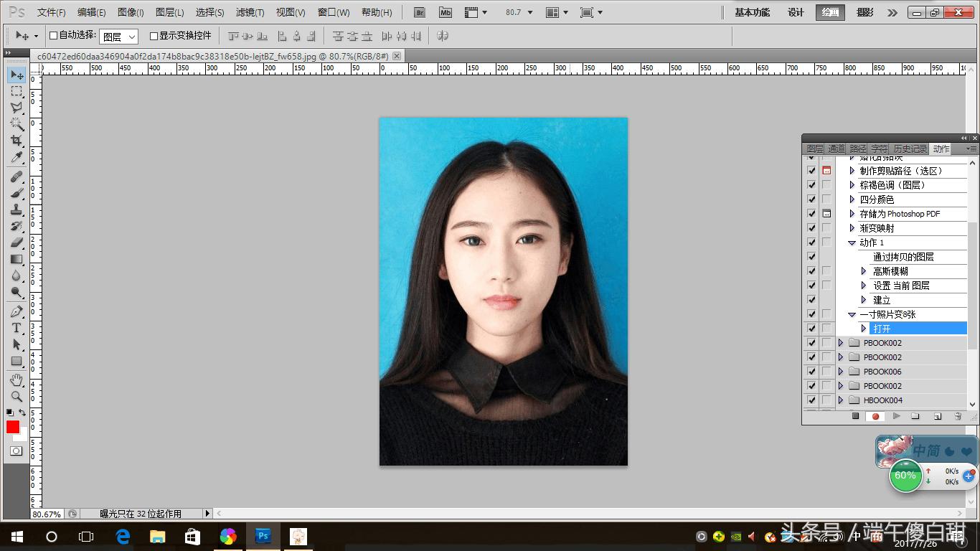Click the record button in Actions panel

coord(875,416)
